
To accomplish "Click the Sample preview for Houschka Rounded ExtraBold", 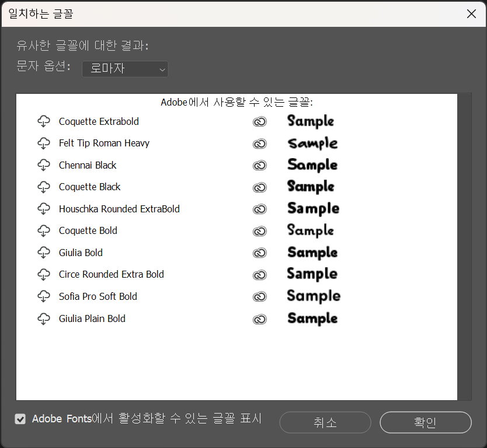I will pyautogui.click(x=314, y=209).
